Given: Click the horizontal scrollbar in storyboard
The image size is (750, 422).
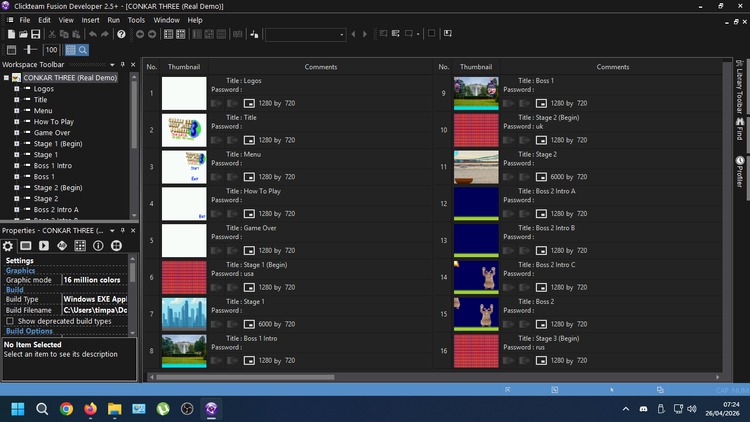Looking at the screenshot, I should coord(245,377).
